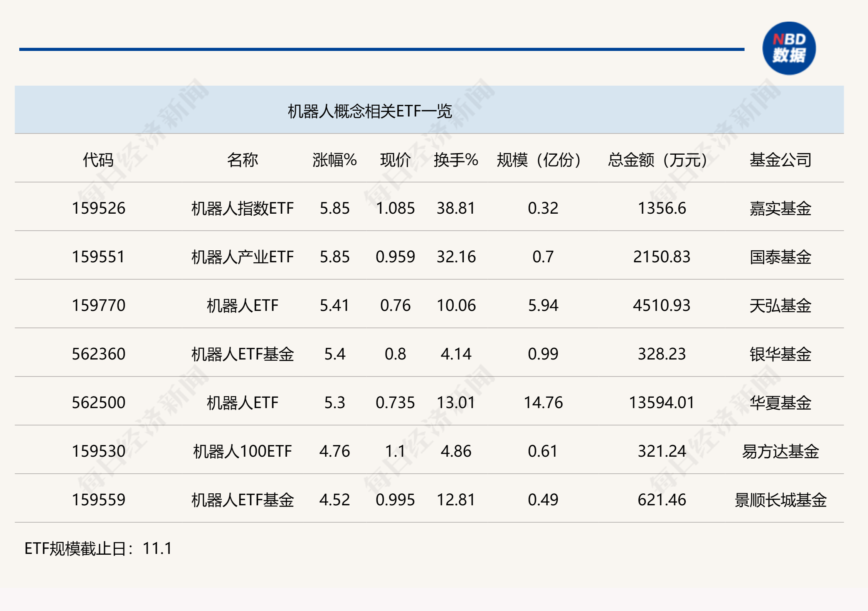This screenshot has width=868, height=611.
Task: Select fund code 159551
Action: (99, 257)
